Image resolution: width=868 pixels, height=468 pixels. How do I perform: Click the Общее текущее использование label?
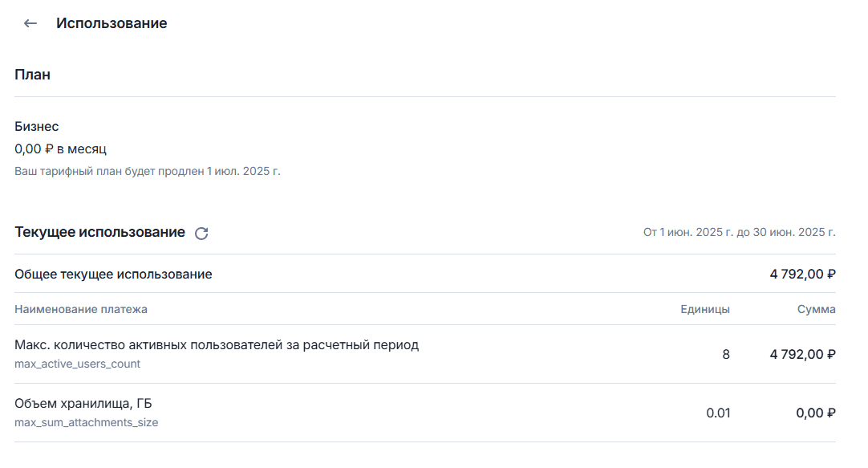(x=113, y=275)
